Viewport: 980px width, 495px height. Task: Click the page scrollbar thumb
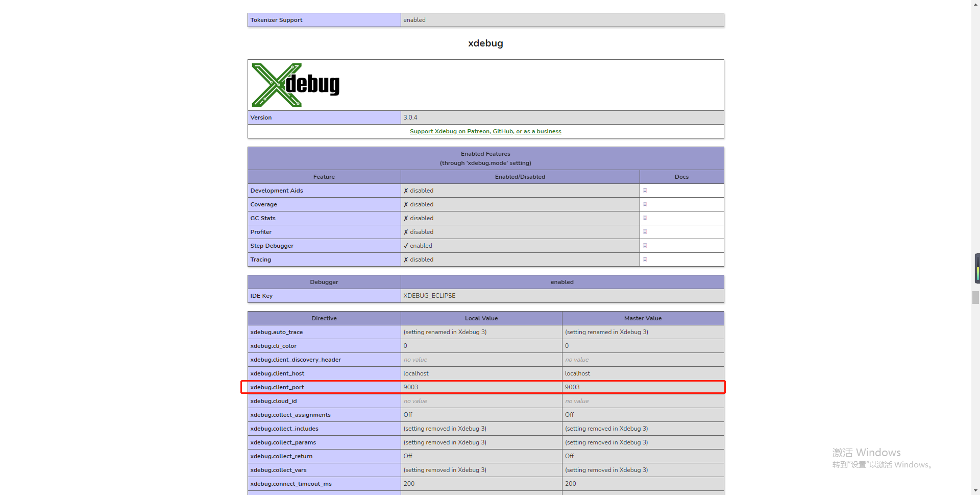975,297
